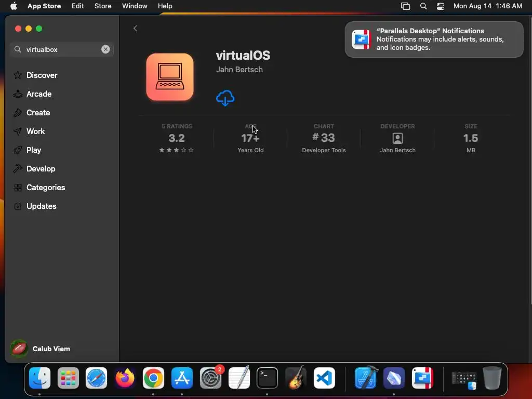The height and width of the screenshot is (399, 532).
Task: Open the Edit menu
Action: [78, 6]
